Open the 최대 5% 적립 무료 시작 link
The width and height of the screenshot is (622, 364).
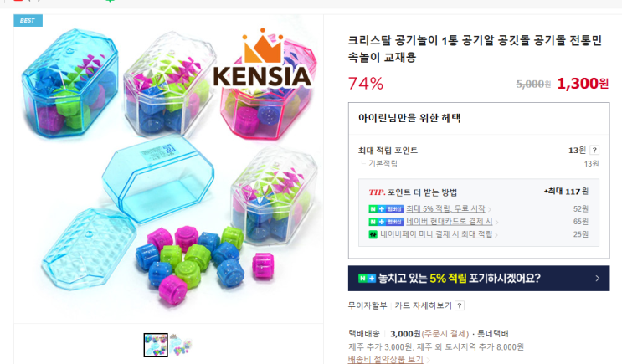click(445, 208)
